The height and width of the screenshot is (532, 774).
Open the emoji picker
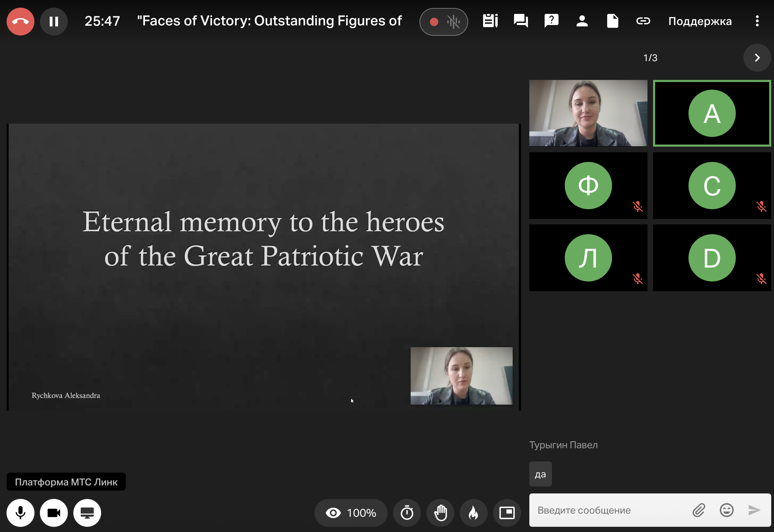tap(727, 510)
